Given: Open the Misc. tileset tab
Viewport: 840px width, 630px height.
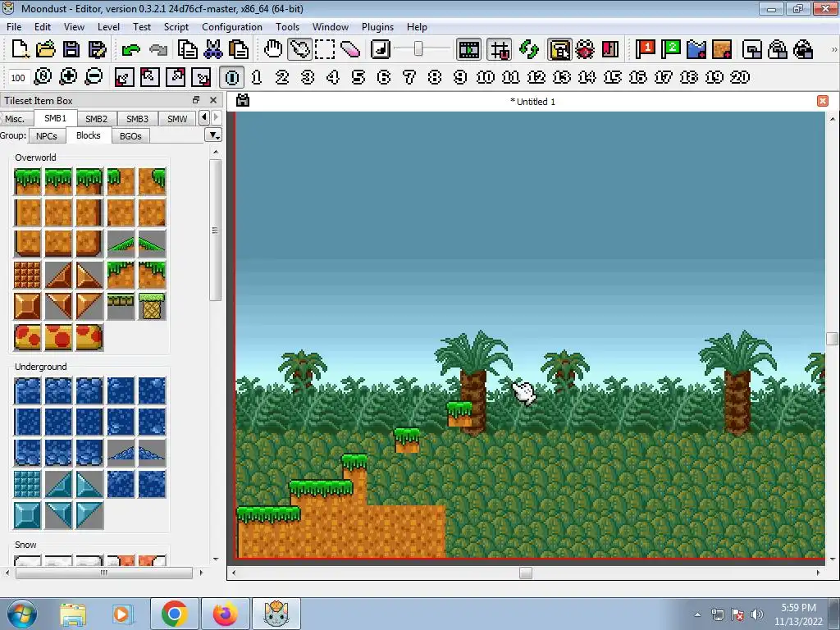Looking at the screenshot, I should 15,119.
